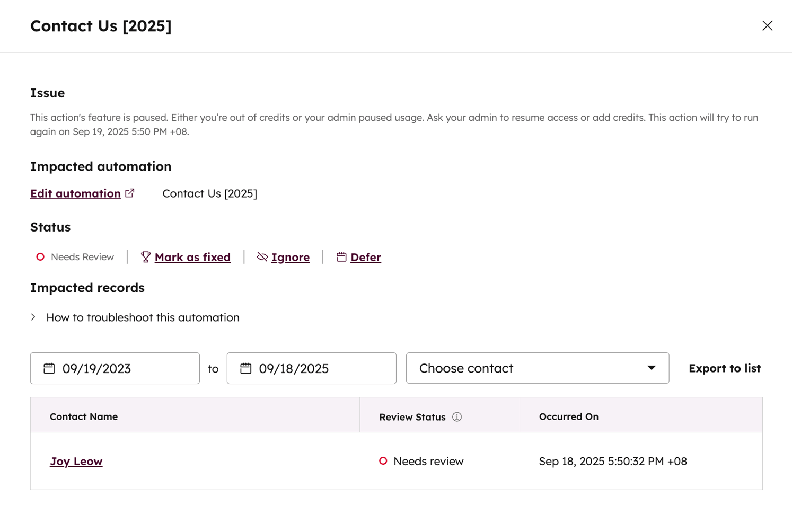
Task: Close the Contact Us [2025] panel
Action: [767, 25]
